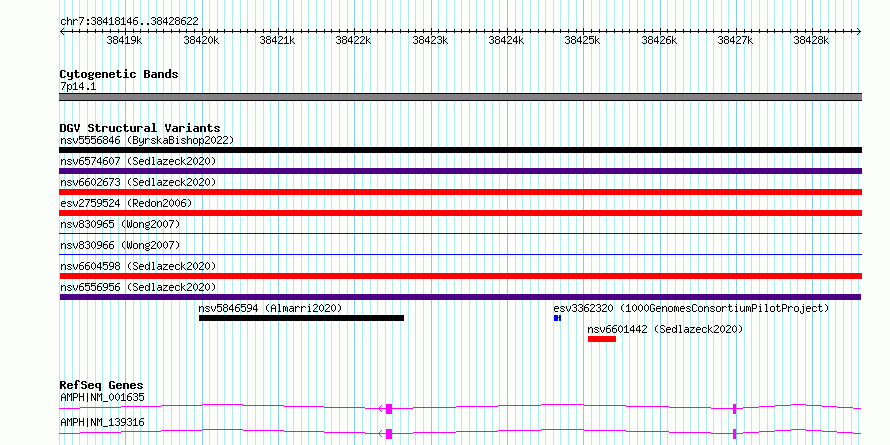The height and width of the screenshot is (445, 890).
Task: Select the AMPH NM_001635 exon near 38427k
Action: [734, 409]
